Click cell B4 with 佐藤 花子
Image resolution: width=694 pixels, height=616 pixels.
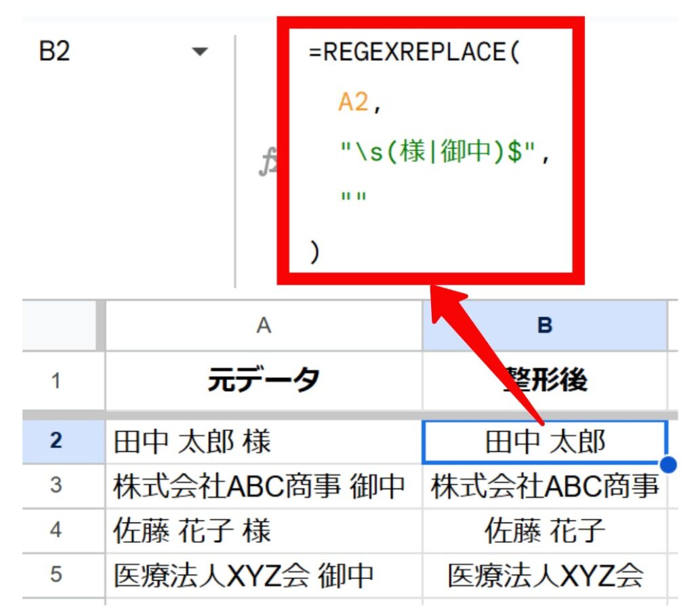545,530
